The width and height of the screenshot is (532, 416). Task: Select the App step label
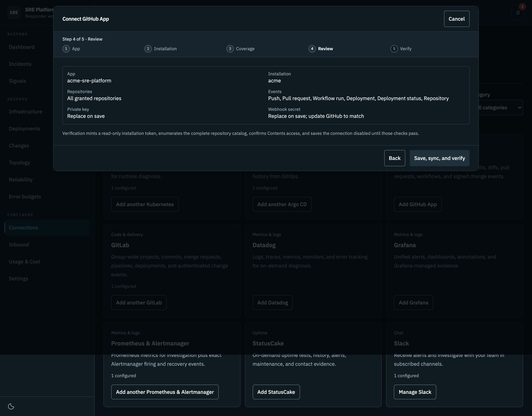coord(76,49)
